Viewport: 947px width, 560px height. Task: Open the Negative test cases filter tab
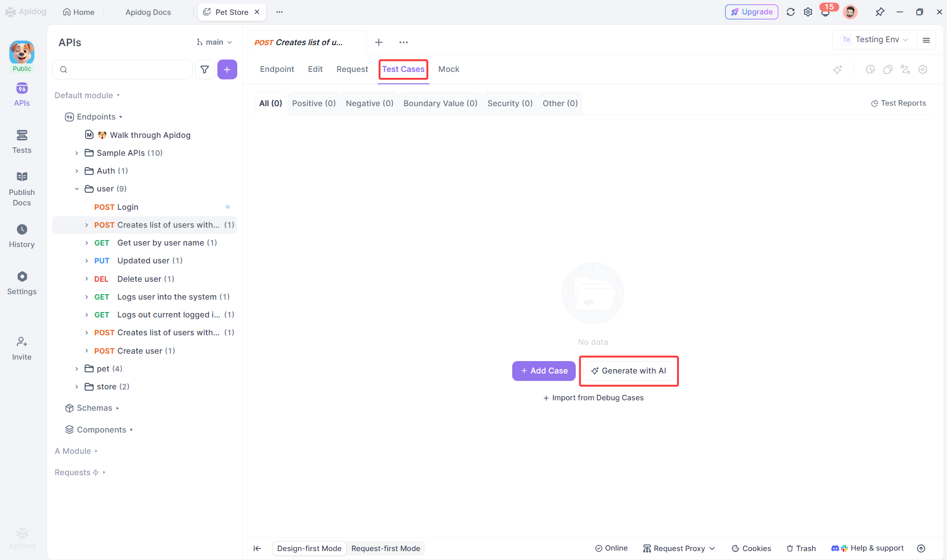click(x=369, y=103)
